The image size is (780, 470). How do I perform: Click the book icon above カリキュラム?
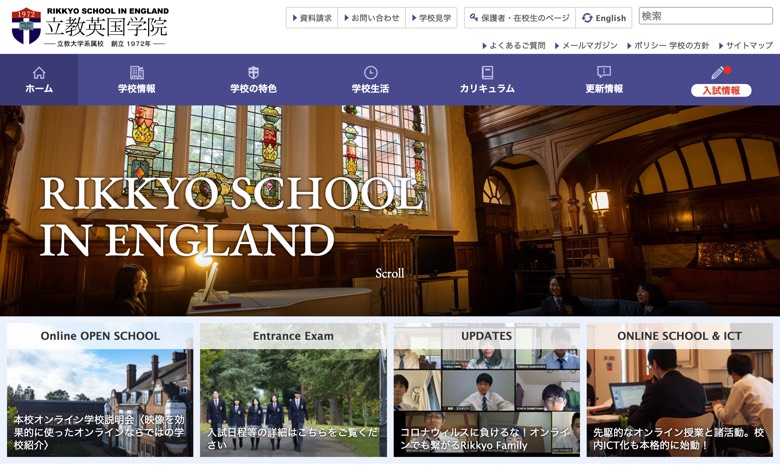[x=488, y=73]
